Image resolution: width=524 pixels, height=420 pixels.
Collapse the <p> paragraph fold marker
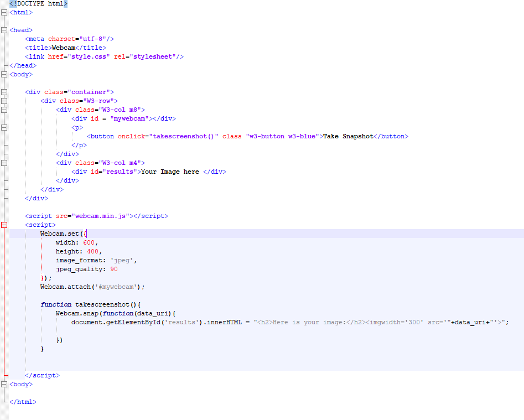pyautogui.click(x=4, y=127)
